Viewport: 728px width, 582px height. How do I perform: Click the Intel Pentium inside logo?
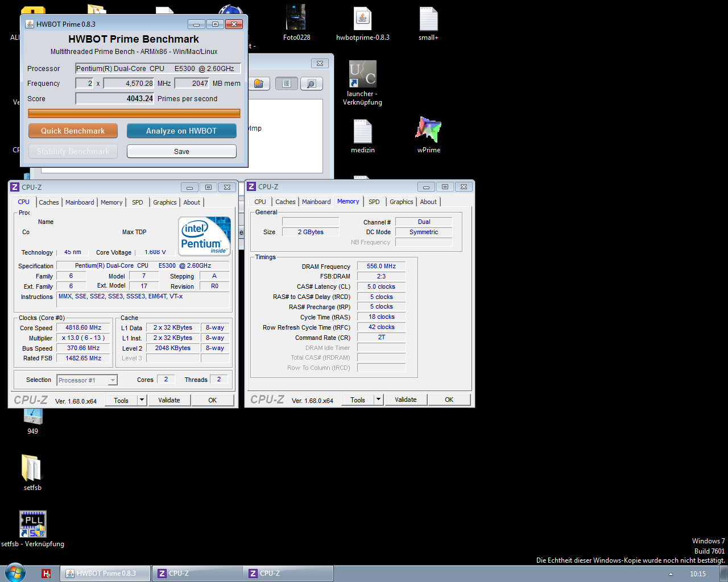point(205,236)
